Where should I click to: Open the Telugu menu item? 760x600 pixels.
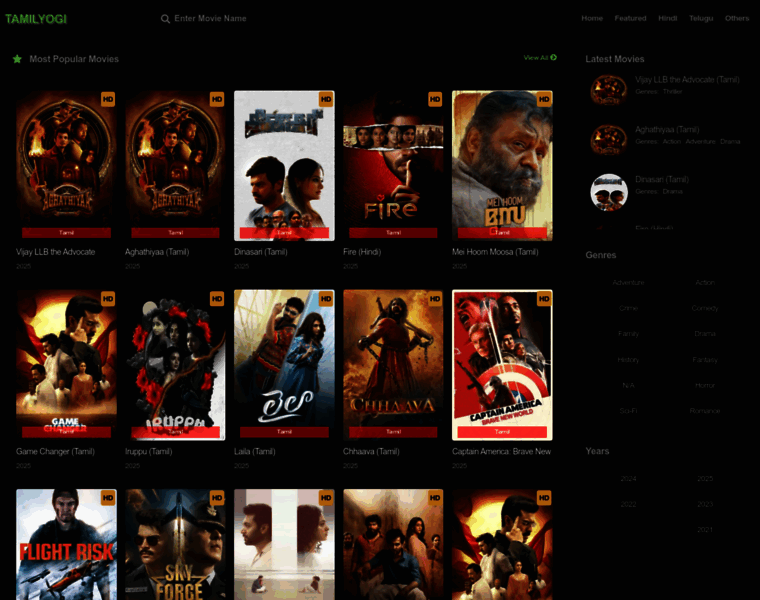tap(701, 18)
